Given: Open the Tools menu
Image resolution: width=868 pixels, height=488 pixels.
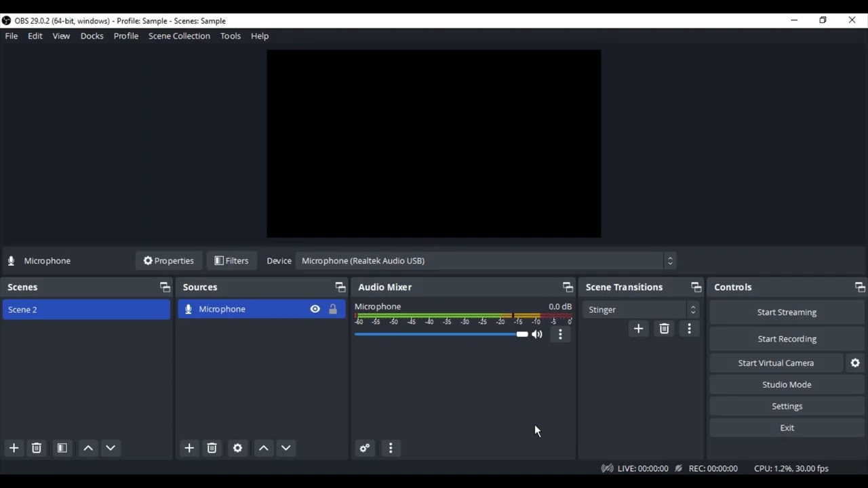Looking at the screenshot, I should (x=231, y=36).
